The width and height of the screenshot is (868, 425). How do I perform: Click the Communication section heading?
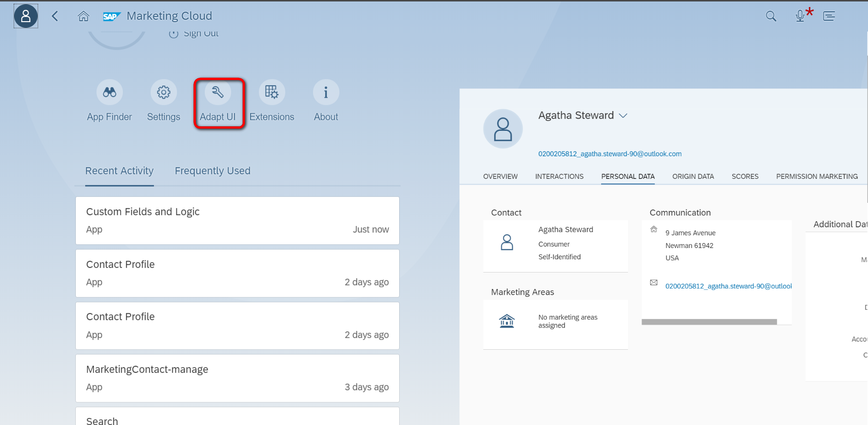[680, 213]
